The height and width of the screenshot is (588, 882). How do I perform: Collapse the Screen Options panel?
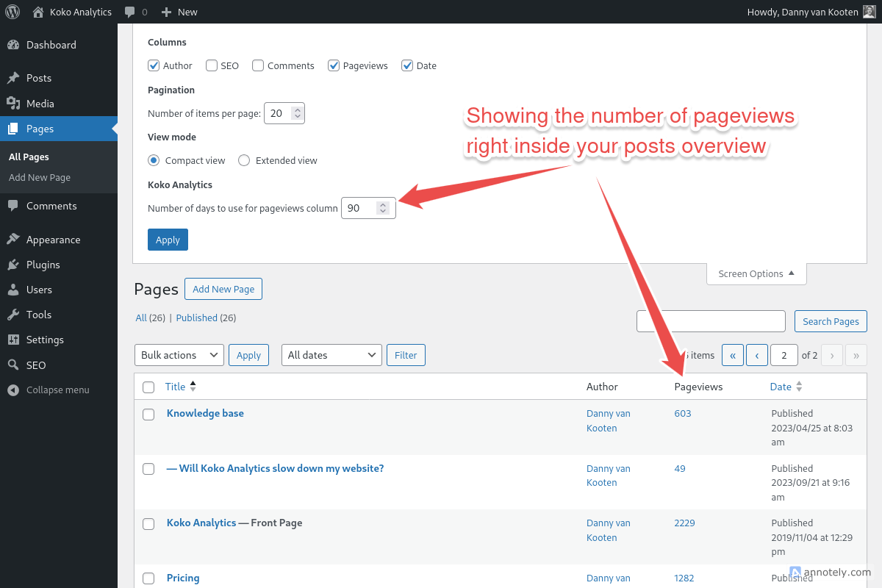tap(756, 273)
